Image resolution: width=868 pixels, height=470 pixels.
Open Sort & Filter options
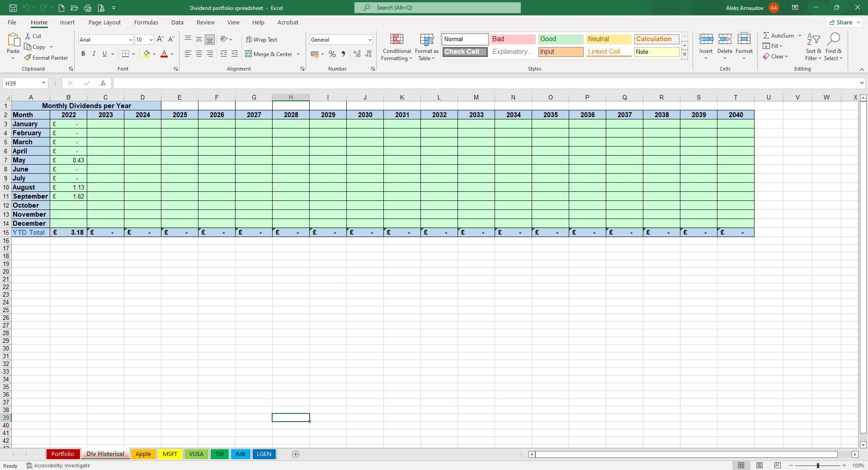(x=813, y=47)
